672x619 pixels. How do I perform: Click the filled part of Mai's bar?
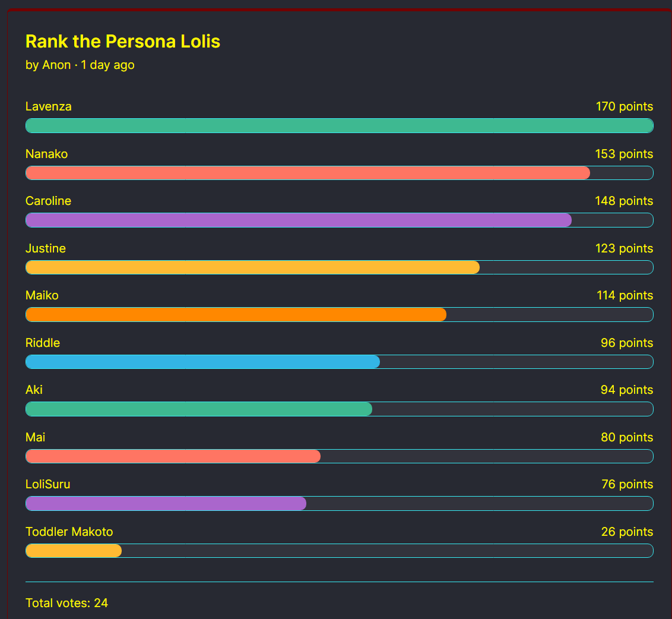point(173,456)
